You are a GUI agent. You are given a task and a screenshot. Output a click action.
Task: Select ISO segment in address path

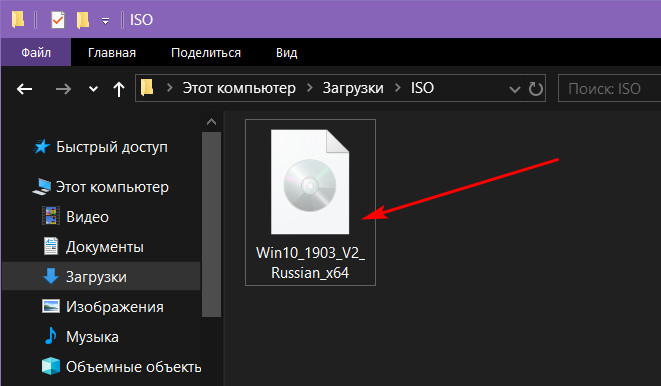click(x=422, y=88)
